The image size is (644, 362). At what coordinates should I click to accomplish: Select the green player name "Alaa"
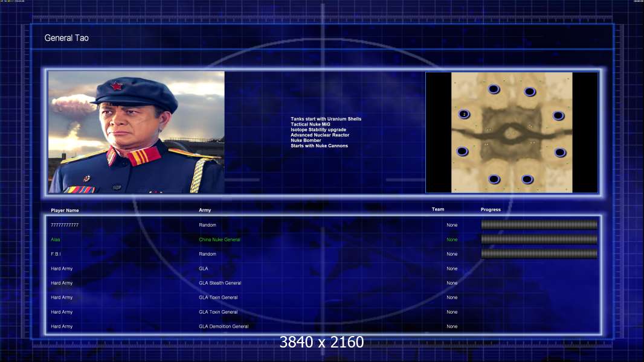56,240
